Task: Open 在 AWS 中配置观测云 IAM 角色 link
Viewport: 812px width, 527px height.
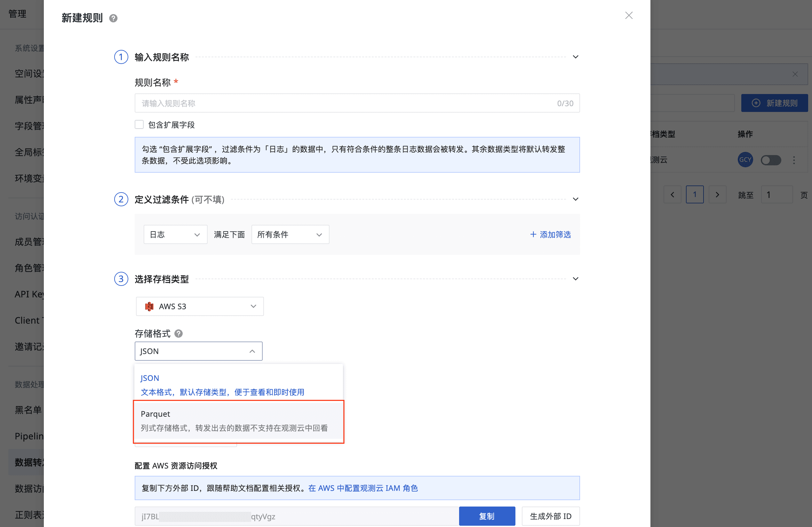Action: (x=363, y=488)
